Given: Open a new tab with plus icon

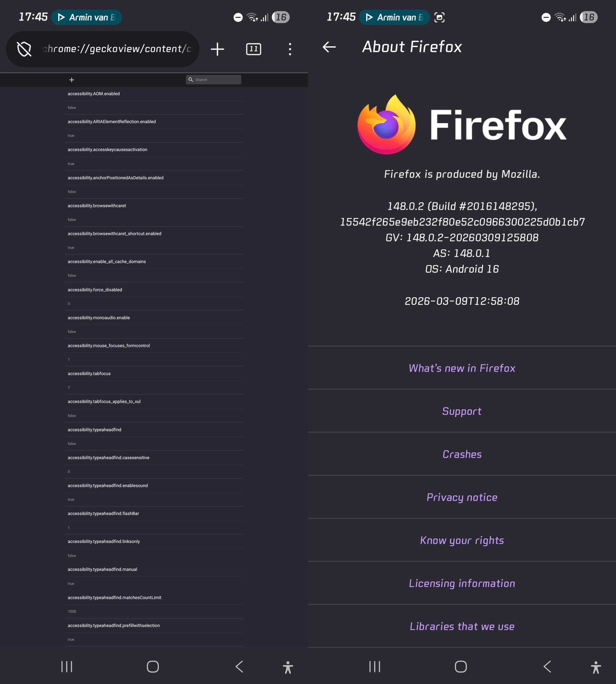Looking at the screenshot, I should click(x=217, y=49).
